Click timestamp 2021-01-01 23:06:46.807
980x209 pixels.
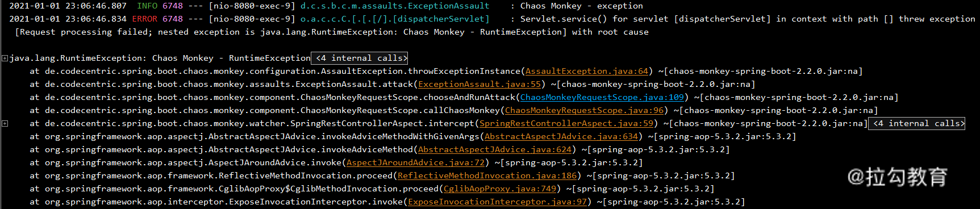tap(68, 6)
